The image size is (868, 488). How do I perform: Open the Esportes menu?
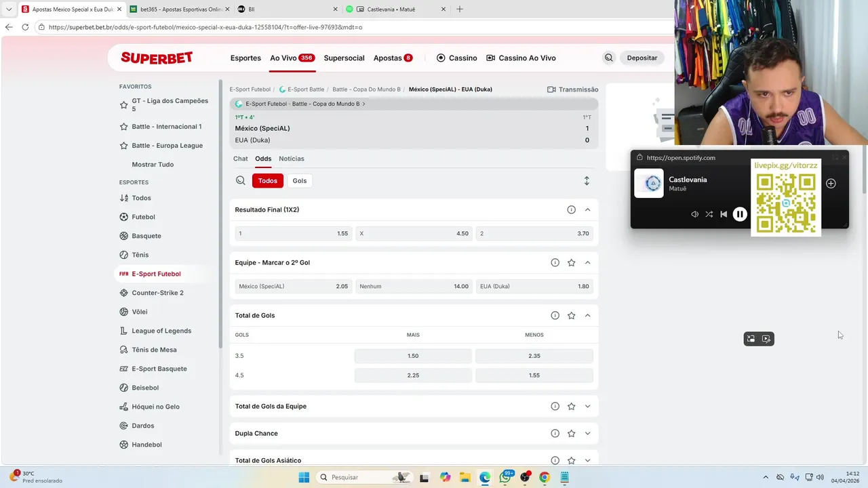coord(245,58)
